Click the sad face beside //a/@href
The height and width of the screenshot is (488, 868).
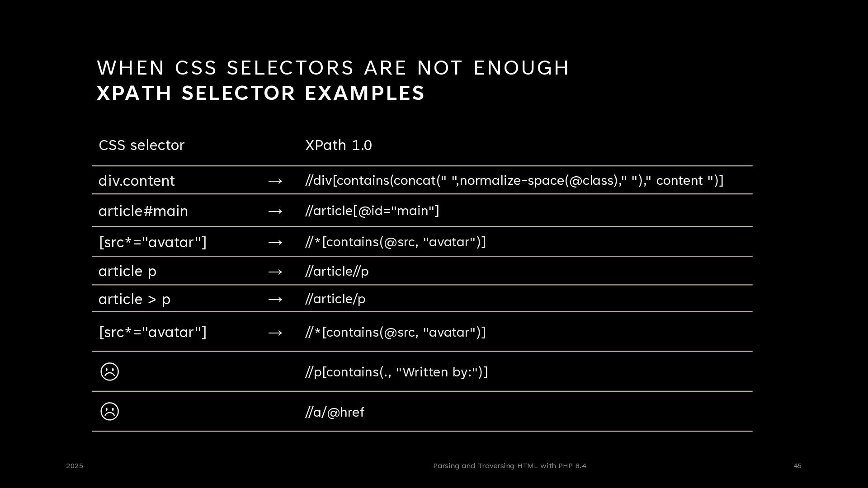click(x=109, y=412)
